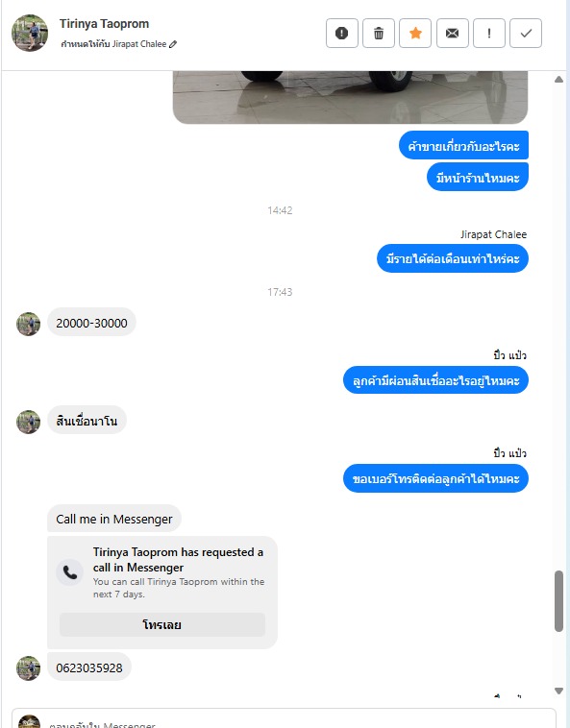Mark as unread with envelope icon
Screen dimensions: 570x728
click(453, 34)
